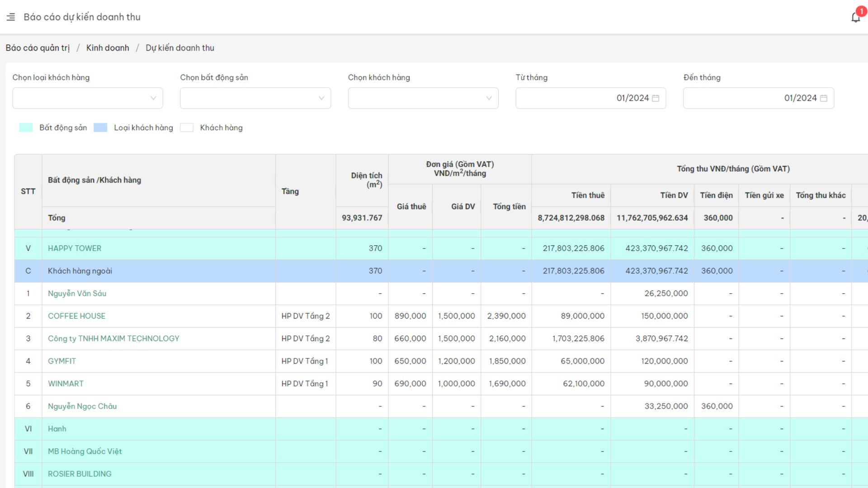Click the Từ tháng date field
Screen dimensions: 868x488
pos(591,98)
